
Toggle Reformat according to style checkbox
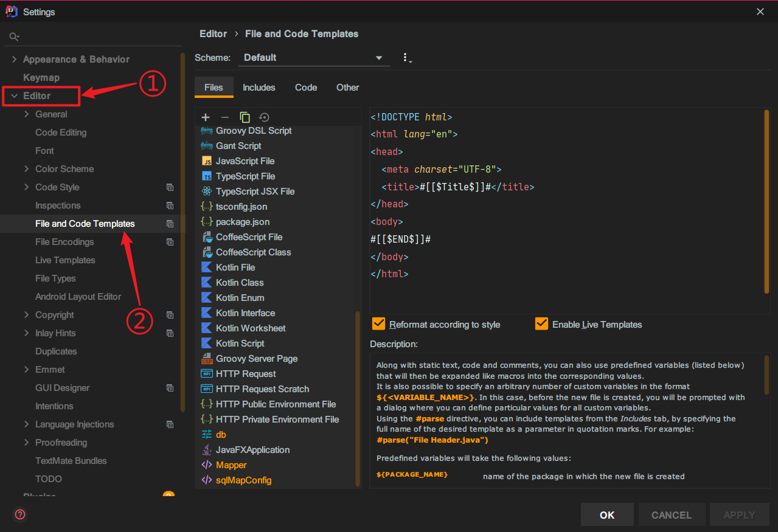click(378, 323)
